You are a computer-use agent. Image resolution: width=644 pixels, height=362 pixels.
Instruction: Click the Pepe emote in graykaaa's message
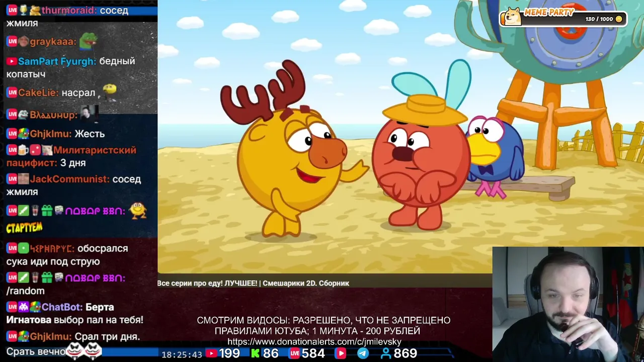tap(88, 40)
